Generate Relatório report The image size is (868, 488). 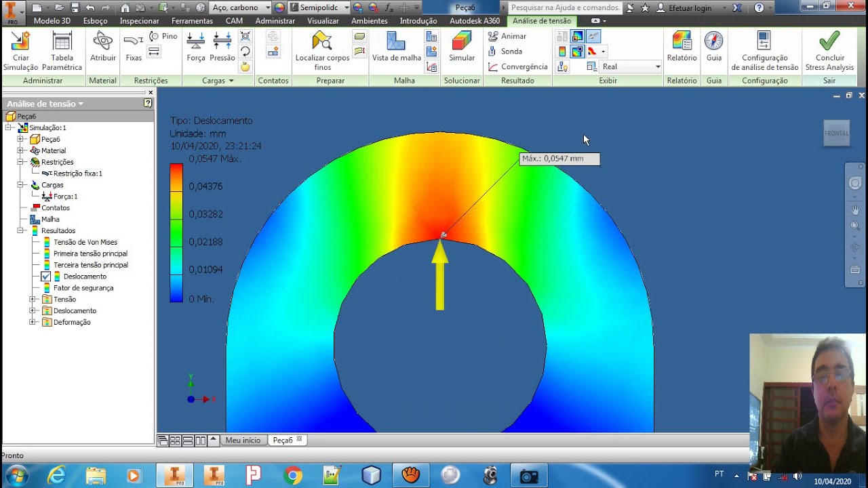pos(682,47)
